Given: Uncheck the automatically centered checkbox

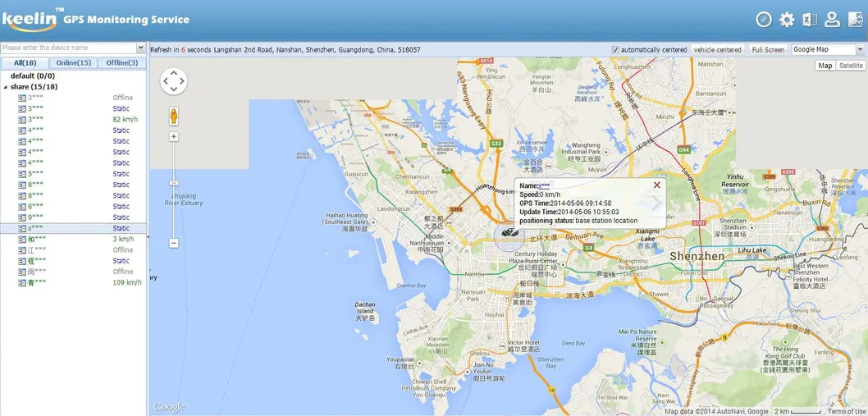Looking at the screenshot, I should (x=616, y=50).
